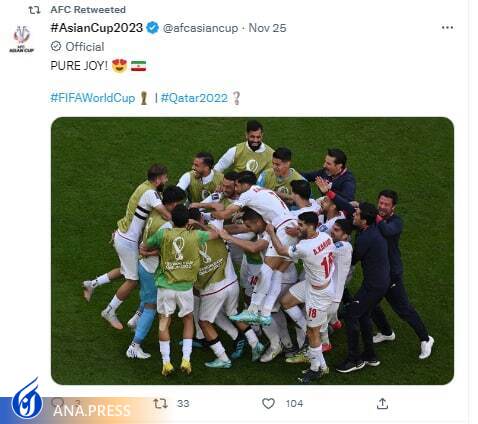Click the retweeted arrows icon at top

tap(34, 10)
